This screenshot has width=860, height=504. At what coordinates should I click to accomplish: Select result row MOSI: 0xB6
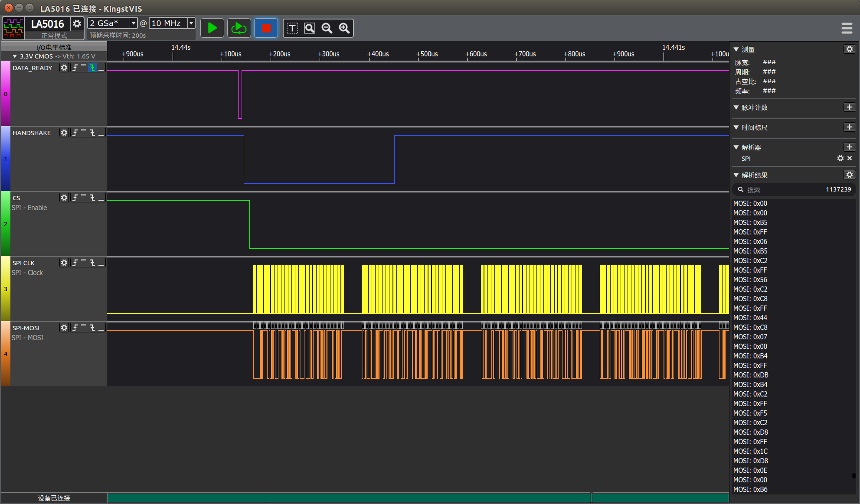(x=750, y=489)
